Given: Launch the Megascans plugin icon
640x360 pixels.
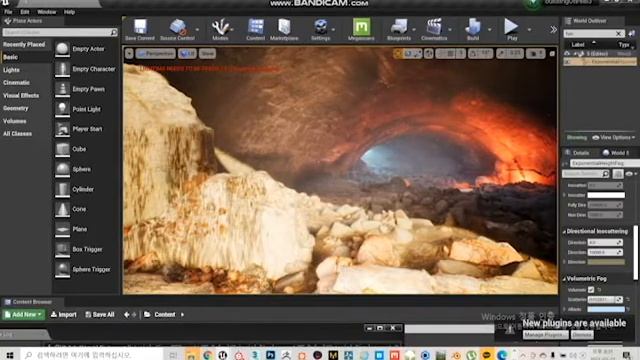Looking at the screenshot, I should pos(361,29).
